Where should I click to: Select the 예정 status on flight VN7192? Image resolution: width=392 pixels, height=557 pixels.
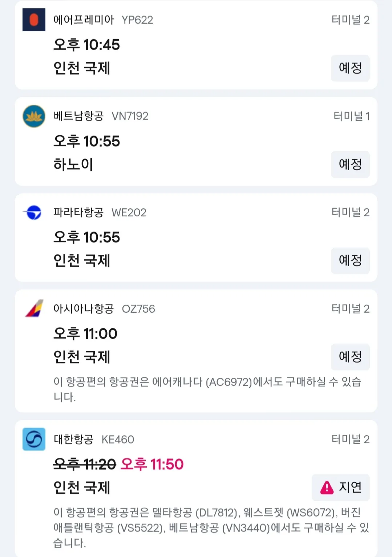350,164
